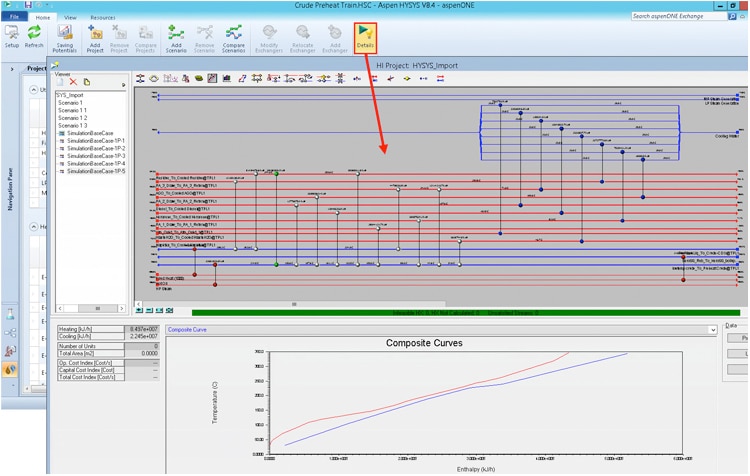This screenshot has width=750, height=476.
Task: Click the search button beside the Exchange field
Action: [x=732, y=16]
